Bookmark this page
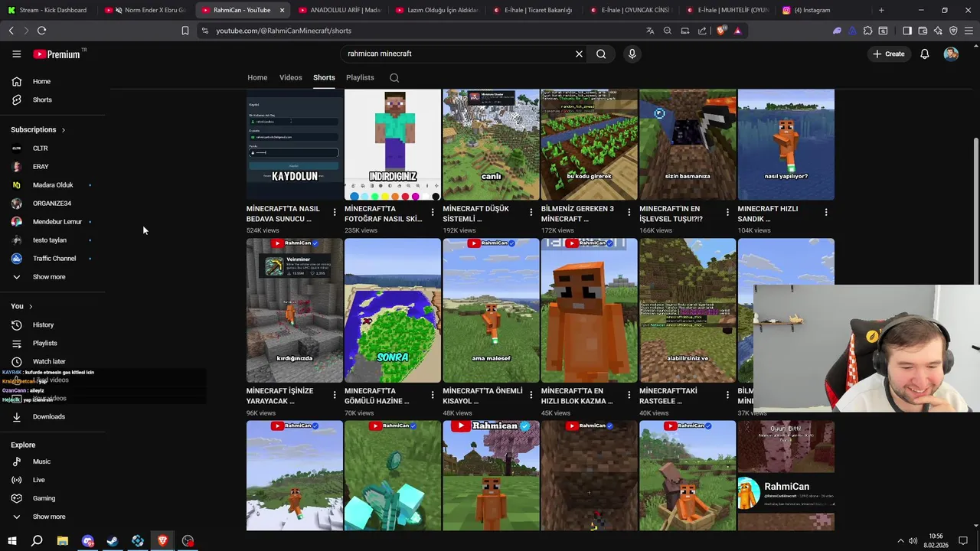980x551 pixels. click(185, 31)
